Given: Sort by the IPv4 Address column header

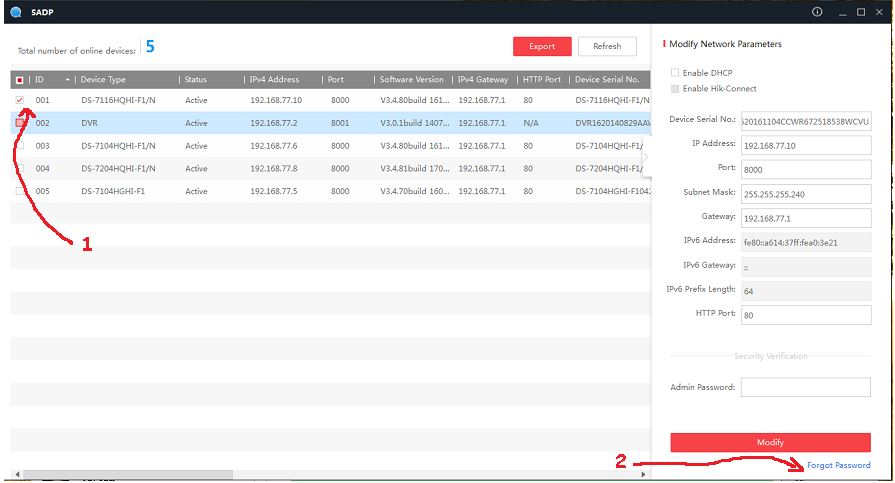Looking at the screenshot, I should click(x=274, y=79).
